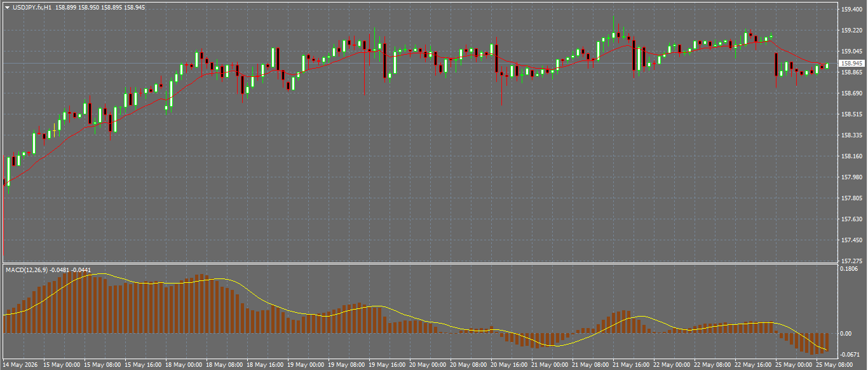Open the chart menu triangle beside USDJPY.fx

(x=7, y=7)
